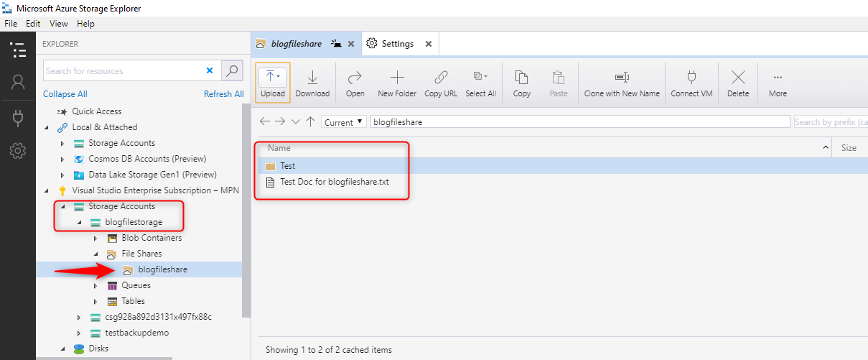Close the Settings tab
This screenshot has width=868, height=360.
pos(429,44)
